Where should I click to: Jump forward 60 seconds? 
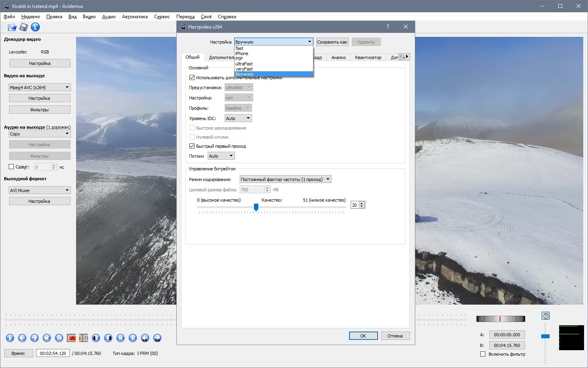tap(157, 338)
